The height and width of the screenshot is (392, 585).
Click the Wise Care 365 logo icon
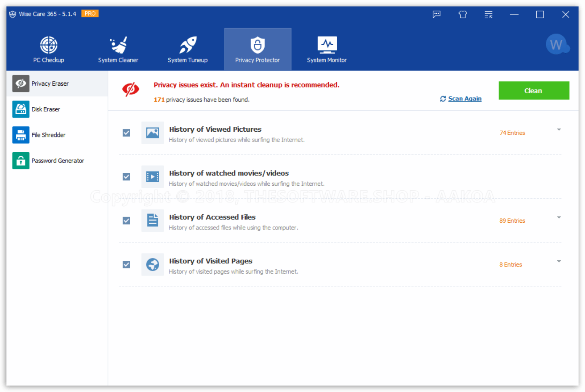tap(13, 14)
